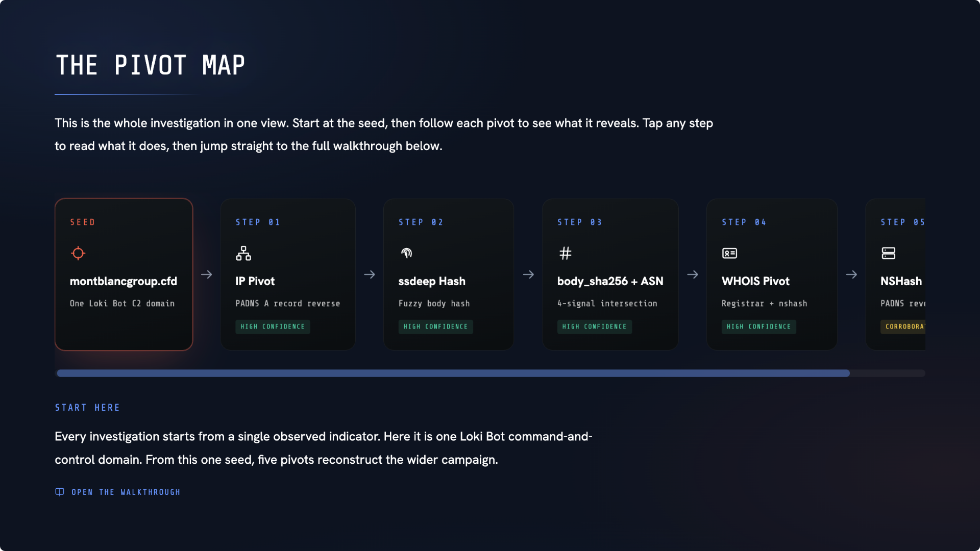Click the ID card icon in Step 04

tap(729, 253)
